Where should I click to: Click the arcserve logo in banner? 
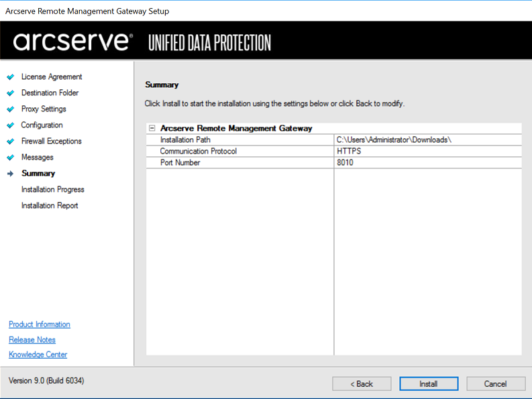[x=73, y=42]
